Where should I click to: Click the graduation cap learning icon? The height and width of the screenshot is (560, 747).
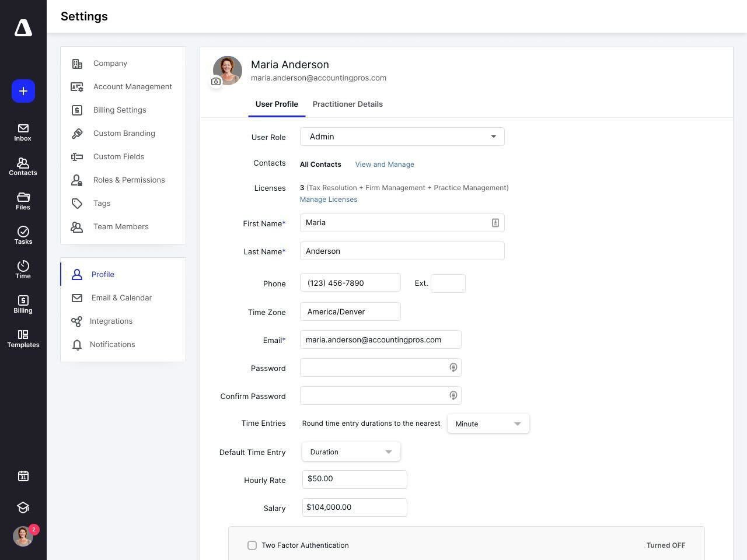tap(23, 508)
